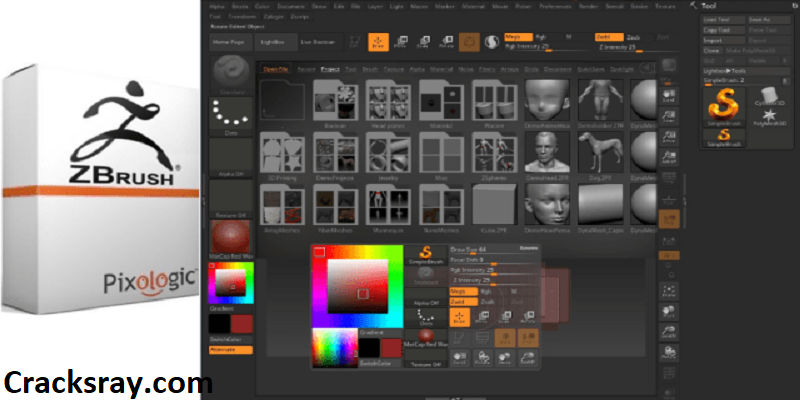This screenshot has width=800, height=400.
Task: Open the Render menu
Action: [588, 7]
